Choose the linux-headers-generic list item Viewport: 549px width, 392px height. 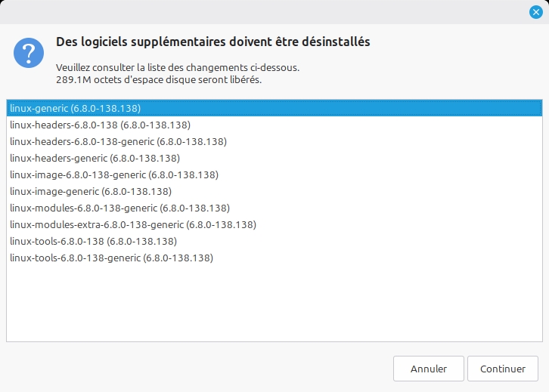pos(274,158)
